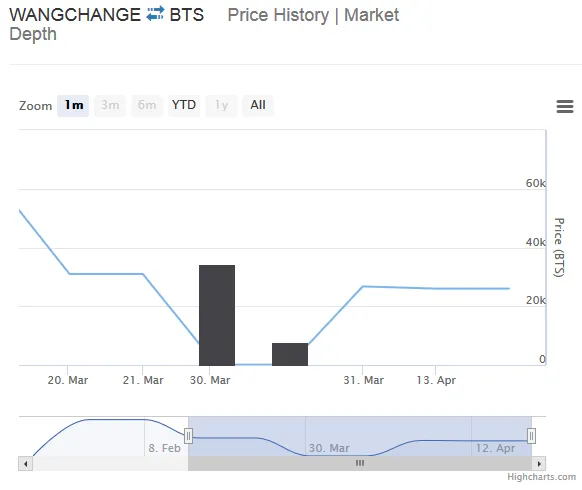This screenshot has width=582, height=490.
Task: Click the '13. Apr' axis label
Action: [x=436, y=380]
